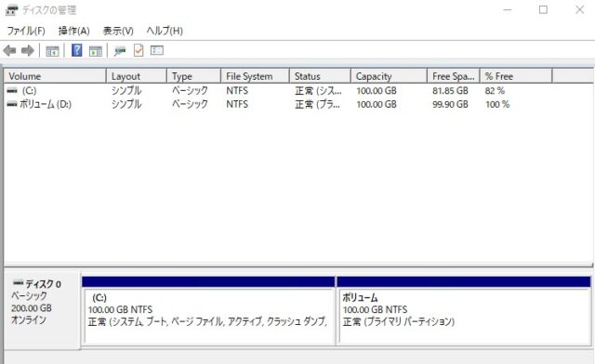Click the Forward arrow toolbar icon

point(28,50)
